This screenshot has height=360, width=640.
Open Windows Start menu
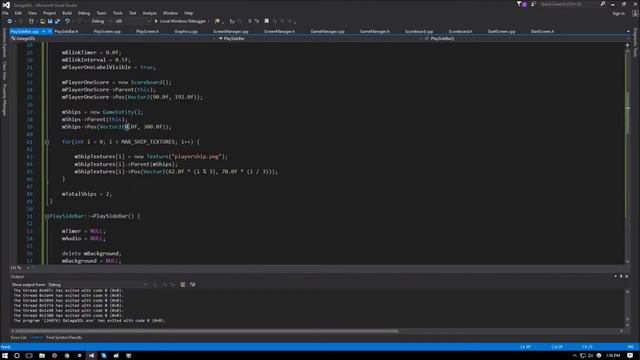tap(5, 356)
